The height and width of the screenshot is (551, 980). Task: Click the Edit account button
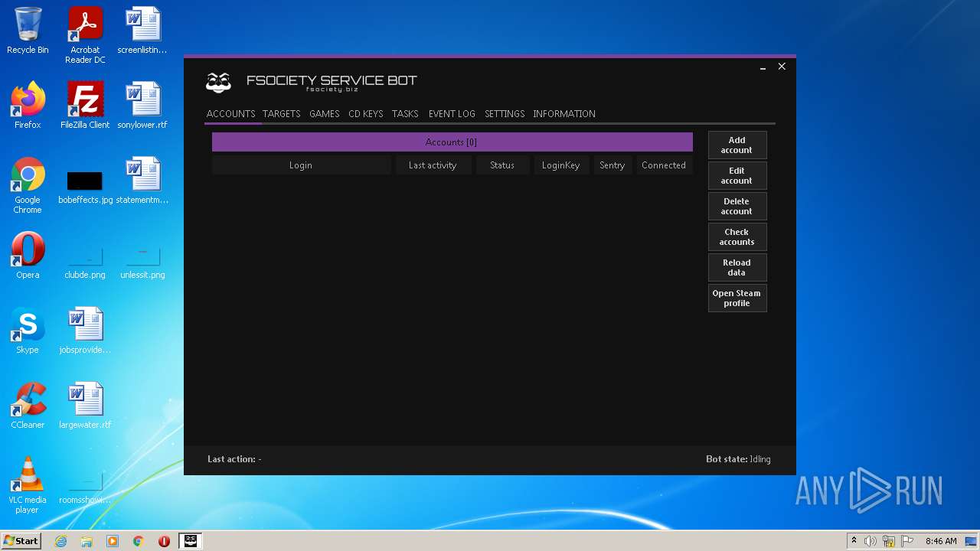click(x=737, y=176)
